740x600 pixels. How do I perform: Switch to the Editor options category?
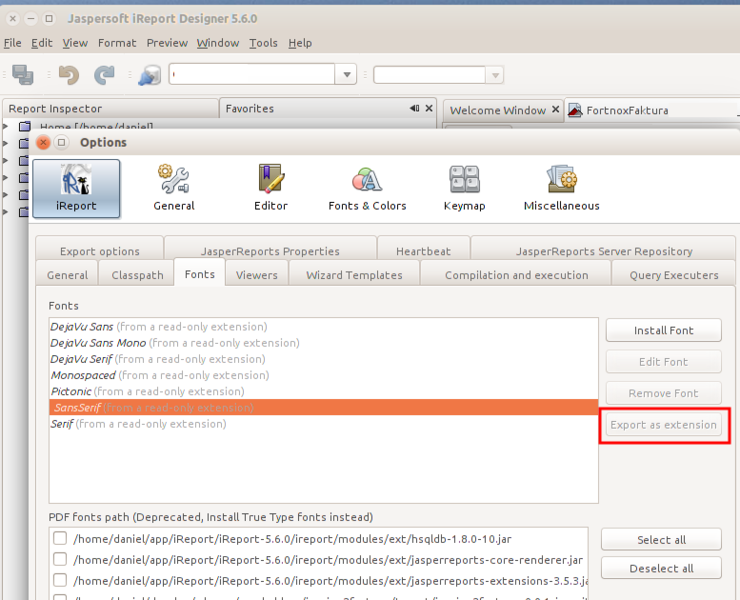(270, 188)
